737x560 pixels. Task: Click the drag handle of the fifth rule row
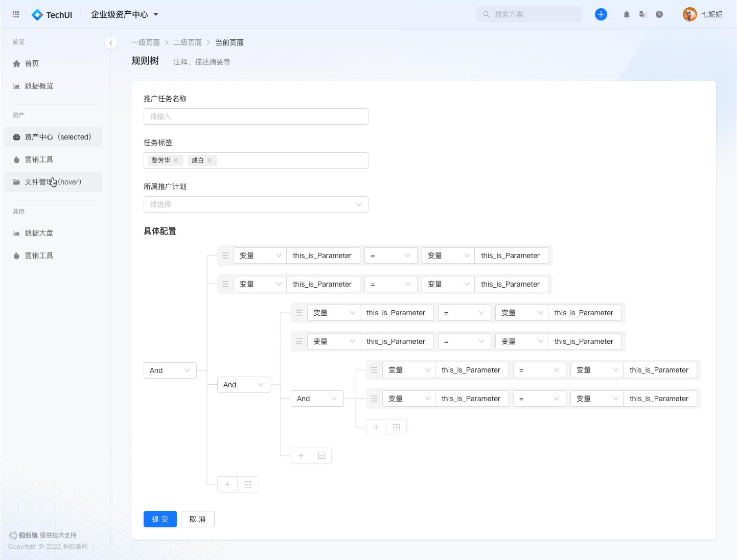(x=374, y=370)
